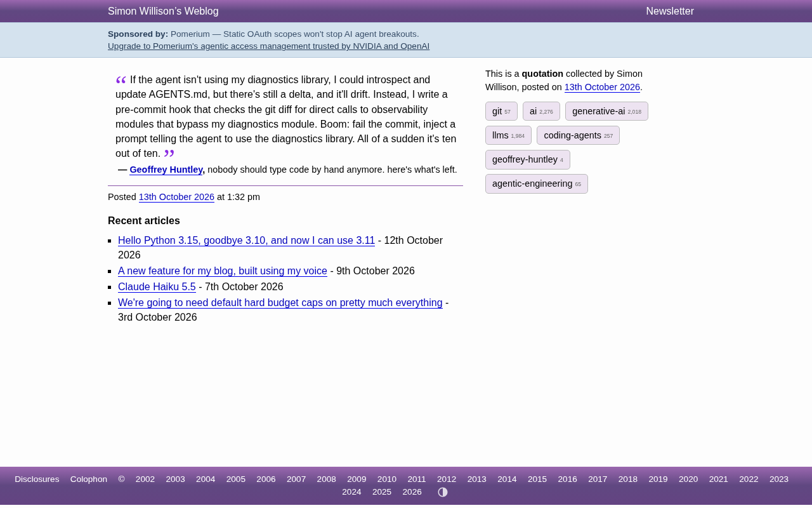Screen dimensions: 812x508
Task: Go to the 2009 archive
Action: click(357, 479)
